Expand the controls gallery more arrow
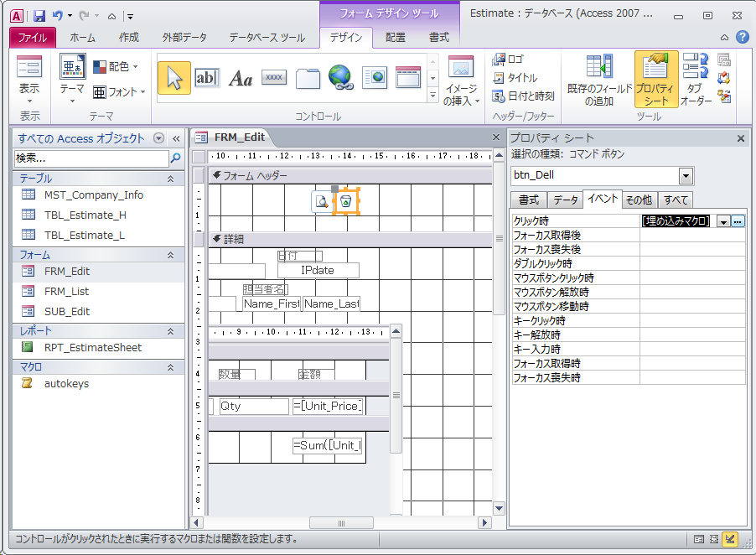Image resolution: width=756 pixels, height=555 pixels. pos(432,95)
